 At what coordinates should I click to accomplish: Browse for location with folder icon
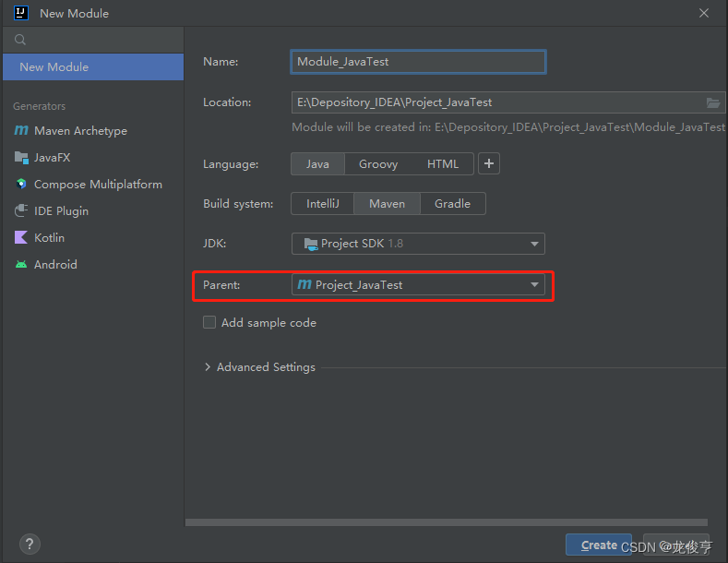click(713, 102)
